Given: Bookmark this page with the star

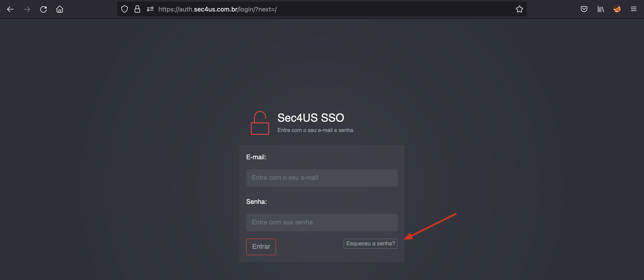Looking at the screenshot, I should [519, 9].
